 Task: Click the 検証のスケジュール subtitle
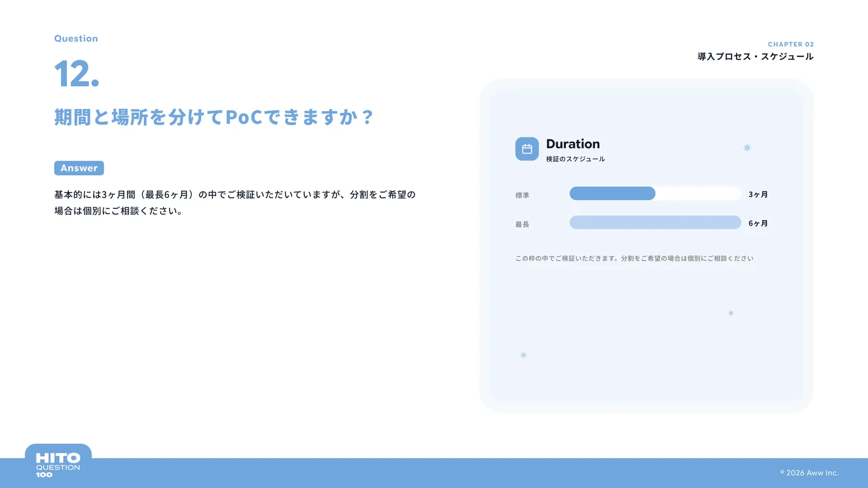pyautogui.click(x=576, y=159)
